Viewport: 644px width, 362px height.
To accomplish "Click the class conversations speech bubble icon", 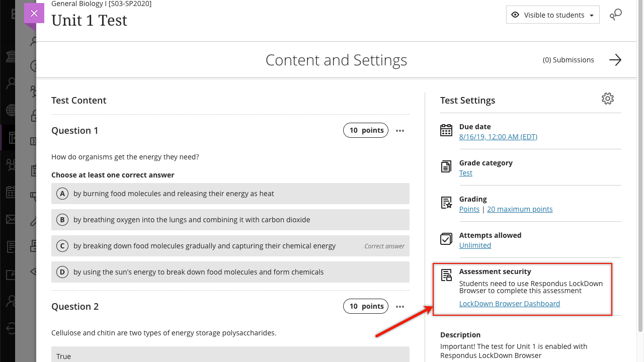I will coord(615,15).
